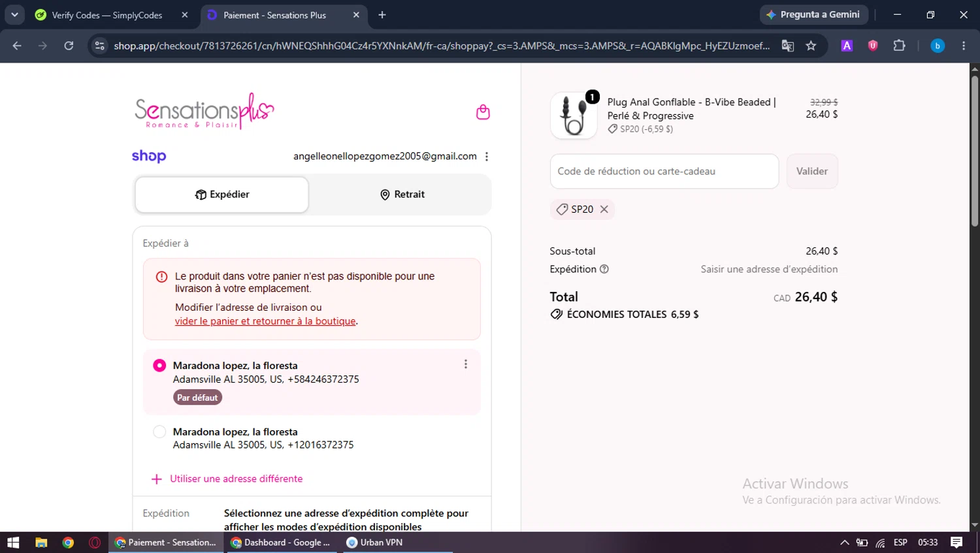Image resolution: width=980 pixels, height=553 pixels.
Task: Click the 'Par défaut' badge
Action: [x=197, y=398]
